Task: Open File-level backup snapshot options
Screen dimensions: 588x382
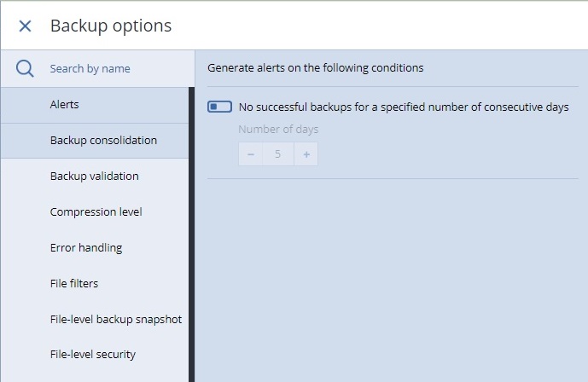Action: [x=95, y=319]
